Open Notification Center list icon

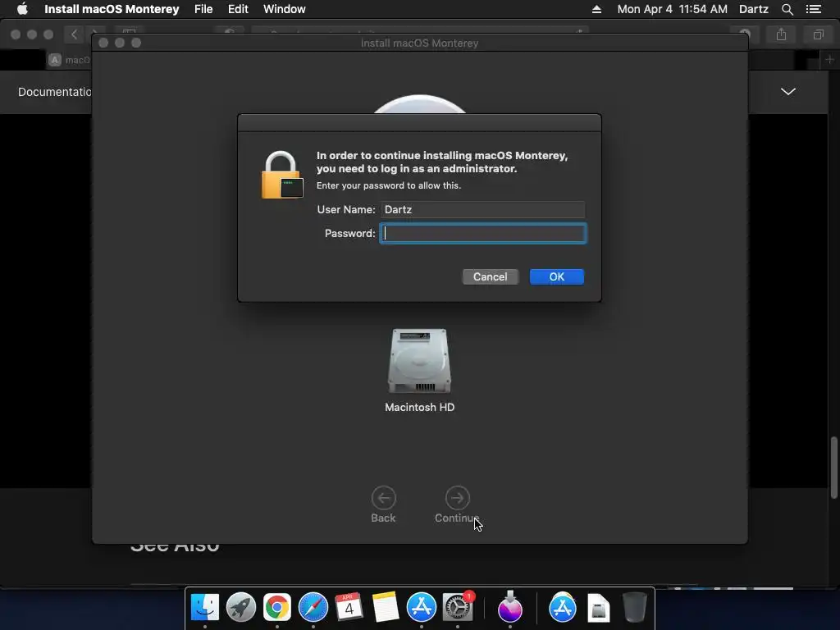pos(814,9)
